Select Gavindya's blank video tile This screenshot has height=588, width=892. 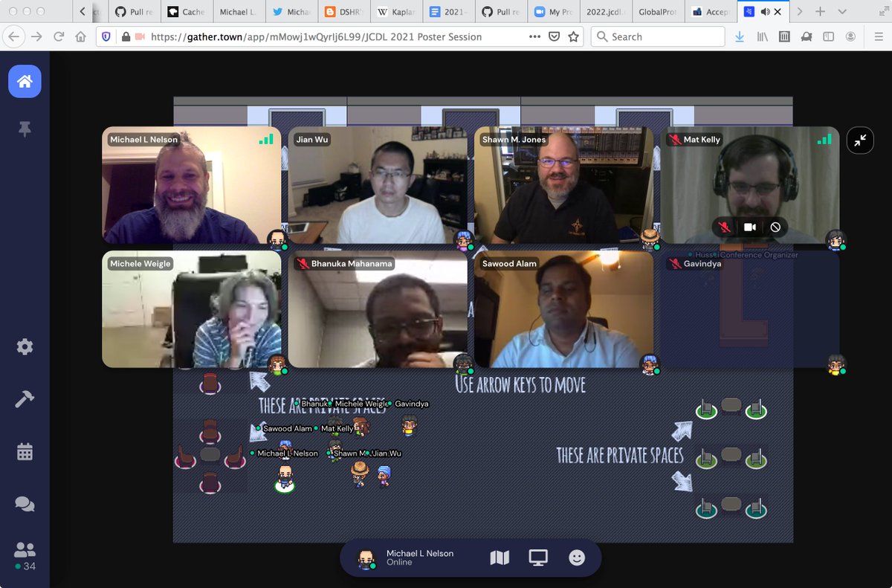click(750, 309)
